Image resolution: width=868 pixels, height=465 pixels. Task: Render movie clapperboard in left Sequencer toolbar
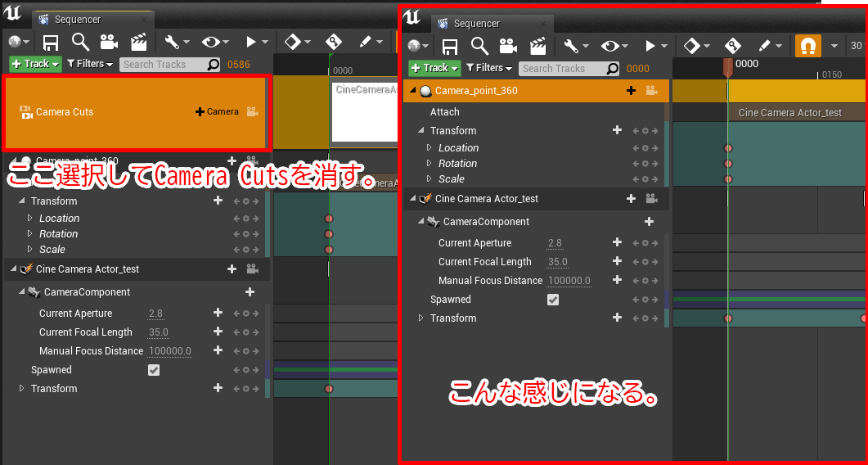(138, 42)
